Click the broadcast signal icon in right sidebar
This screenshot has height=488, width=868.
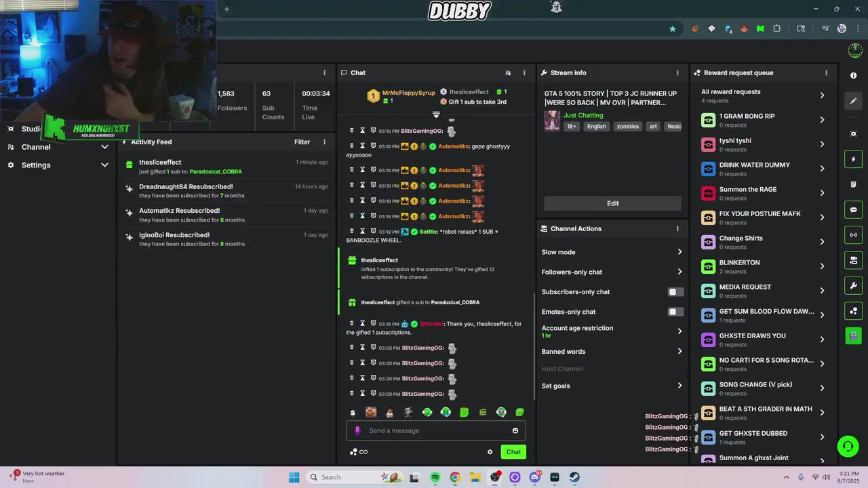pyautogui.click(x=854, y=235)
